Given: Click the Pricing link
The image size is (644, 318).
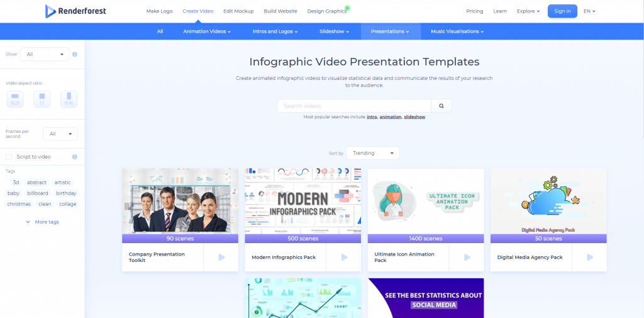Looking at the screenshot, I should [475, 11].
